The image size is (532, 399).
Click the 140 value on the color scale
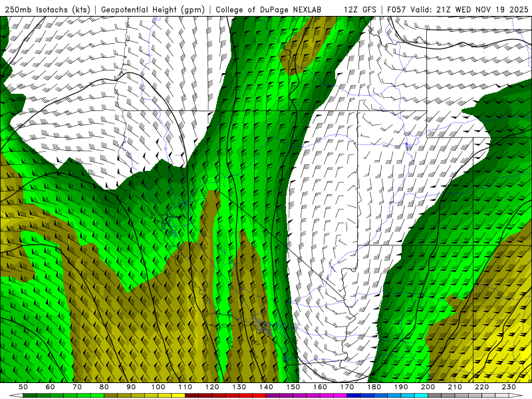click(x=266, y=387)
